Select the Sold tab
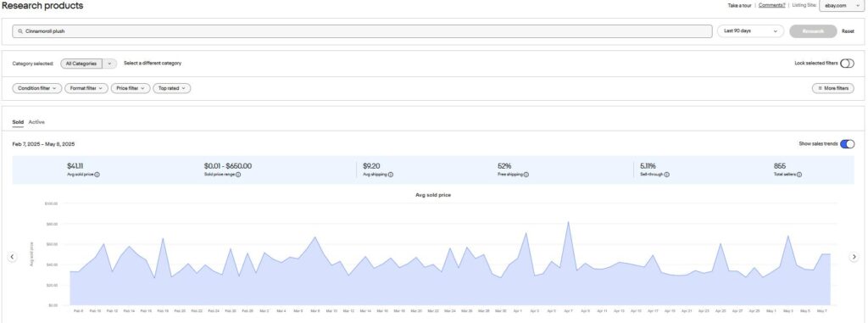 (18, 122)
